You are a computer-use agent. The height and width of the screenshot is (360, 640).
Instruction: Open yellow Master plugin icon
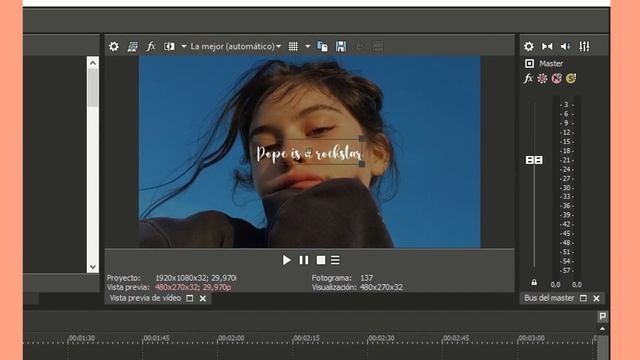(571, 78)
